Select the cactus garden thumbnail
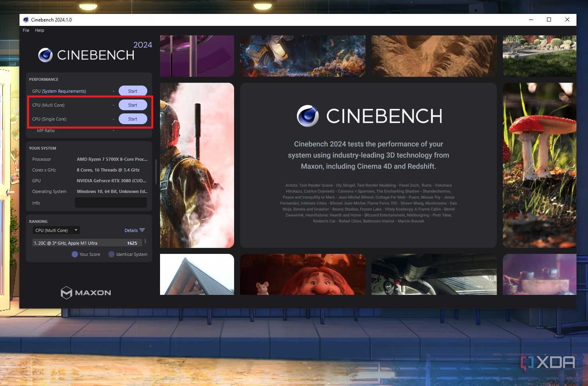 (539, 56)
